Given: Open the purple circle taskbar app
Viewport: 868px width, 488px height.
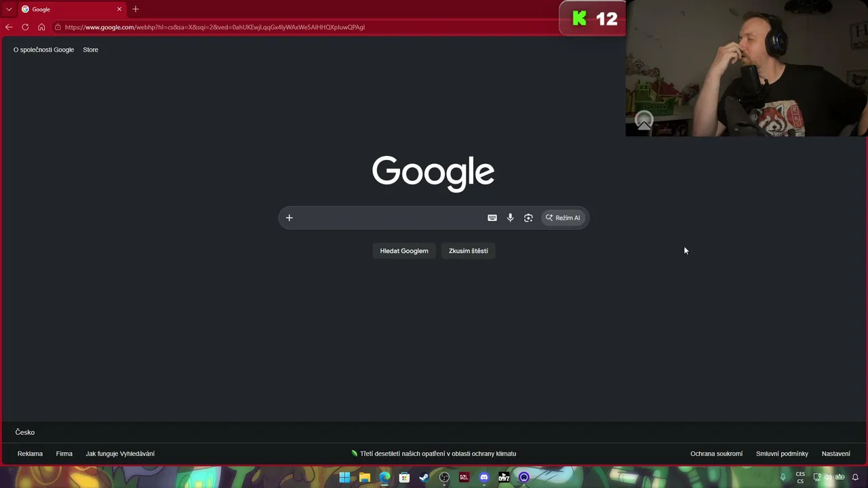Looking at the screenshot, I should [524, 477].
